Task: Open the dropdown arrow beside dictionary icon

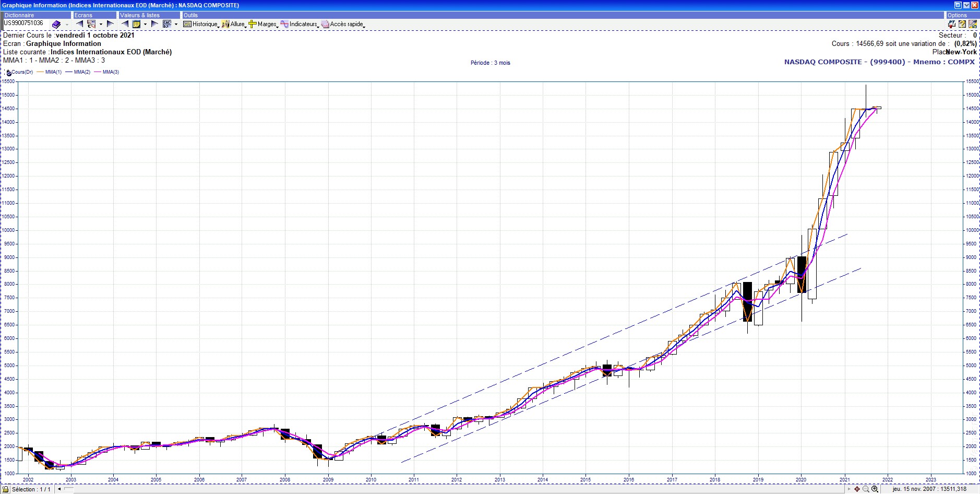Action: tap(67, 25)
